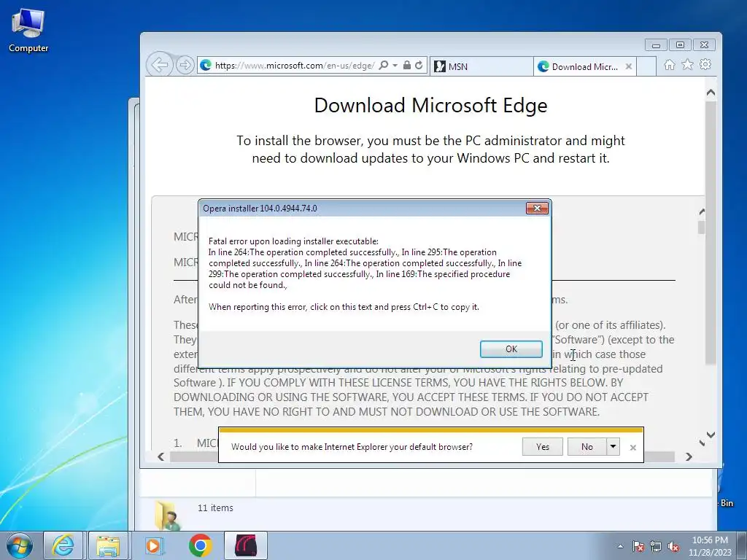Image resolution: width=747 pixels, height=560 pixels.
Task: Launch Windows Media Player from taskbar
Action: click(153, 545)
